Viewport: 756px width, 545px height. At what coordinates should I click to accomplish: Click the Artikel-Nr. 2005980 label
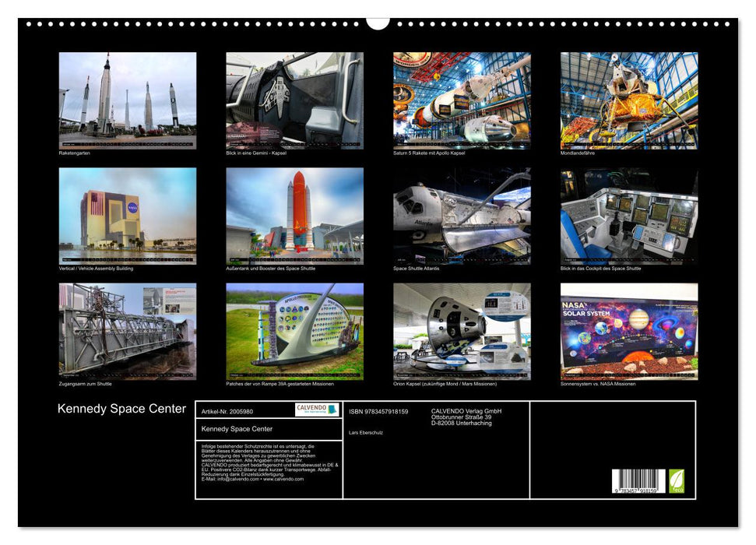click(228, 411)
